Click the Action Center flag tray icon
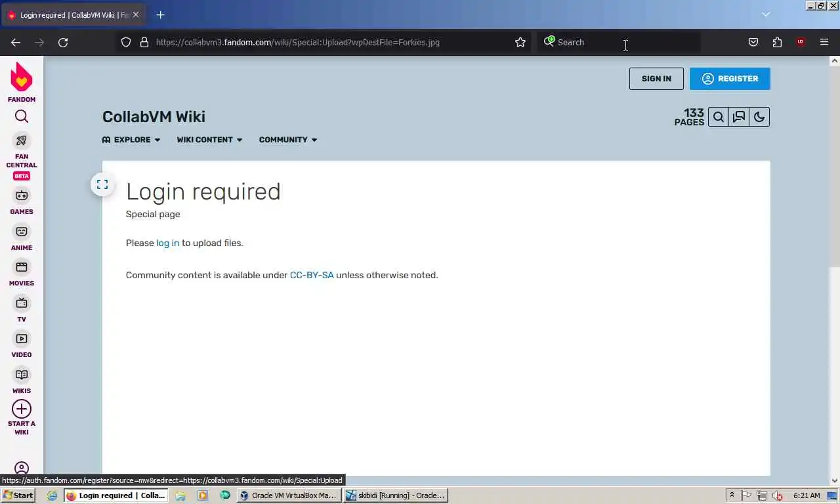The width and height of the screenshot is (840, 504). tap(746, 495)
